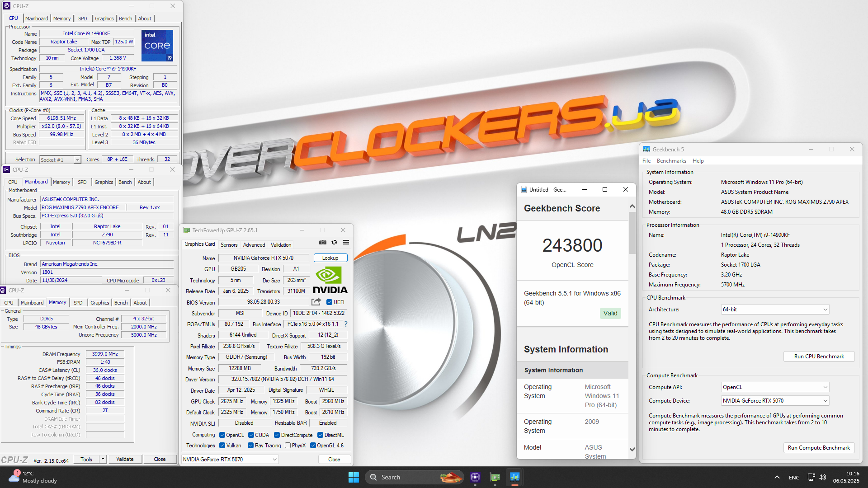Toggle the OpenGL 4.6 checkbox
The height and width of the screenshot is (488, 868).
click(313, 446)
